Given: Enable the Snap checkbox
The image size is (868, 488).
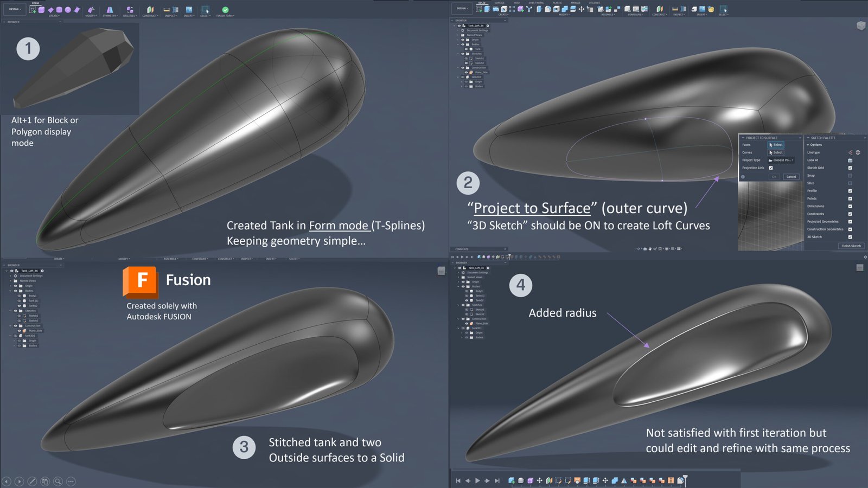Looking at the screenshot, I should point(850,176).
